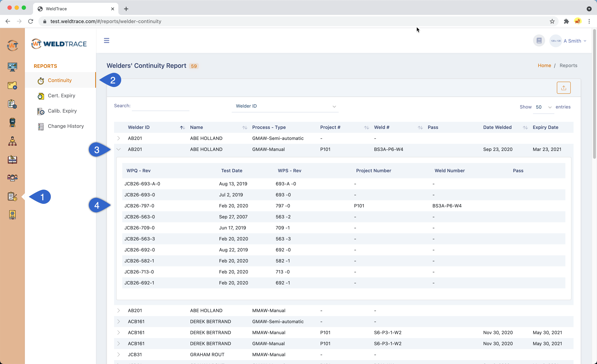The width and height of the screenshot is (597, 364).
Task: Toggle the hamburger menu icon
Action: pos(106,40)
